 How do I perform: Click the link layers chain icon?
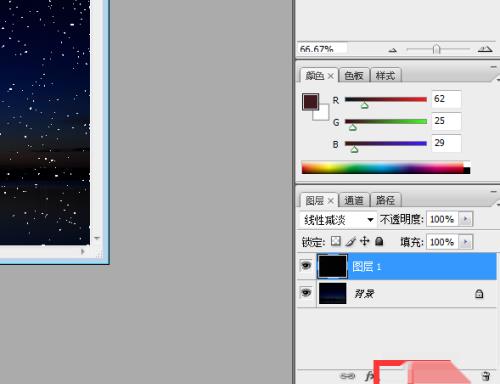347,376
